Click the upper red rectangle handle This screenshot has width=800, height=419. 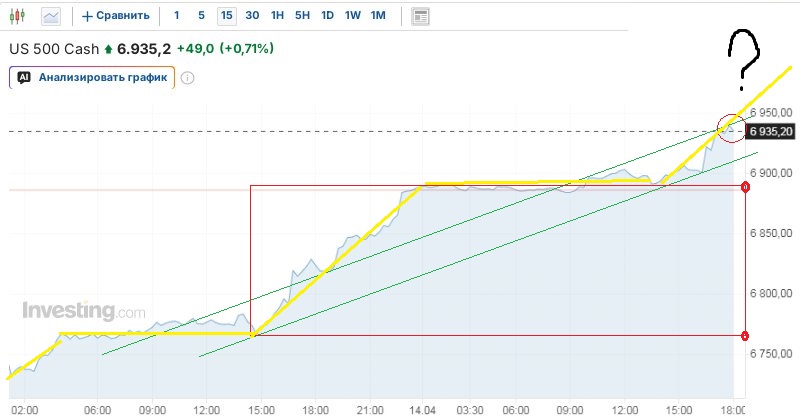pyautogui.click(x=746, y=187)
